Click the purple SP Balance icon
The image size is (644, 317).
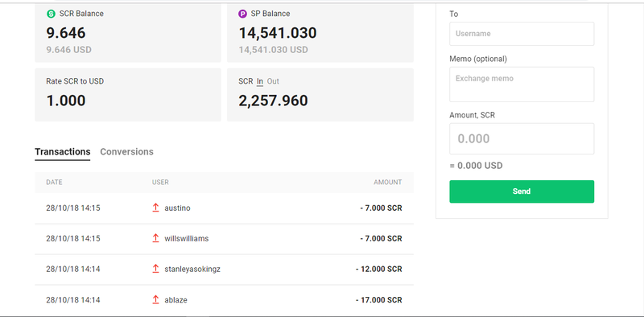[243, 14]
